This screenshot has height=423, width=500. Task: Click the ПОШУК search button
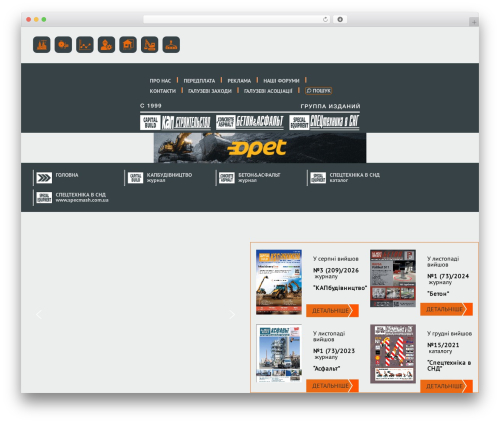point(318,91)
